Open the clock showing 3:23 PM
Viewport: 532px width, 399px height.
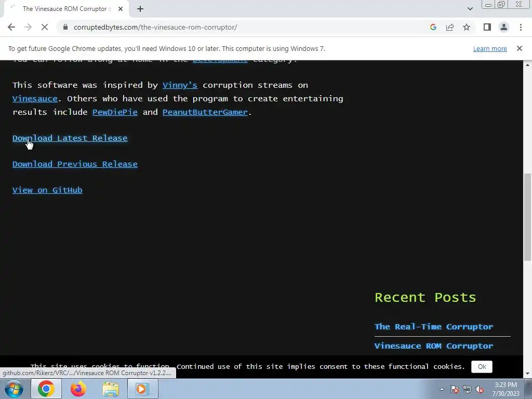506,389
